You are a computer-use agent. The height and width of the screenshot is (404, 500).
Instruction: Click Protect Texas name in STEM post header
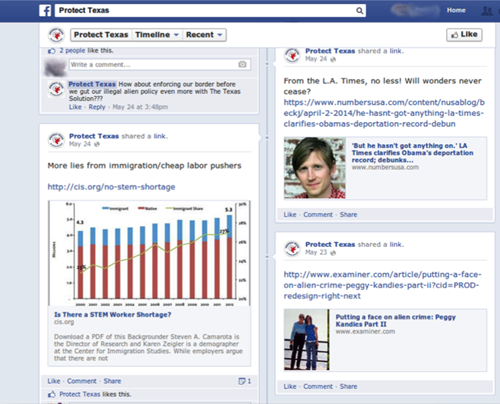[94, 136]
